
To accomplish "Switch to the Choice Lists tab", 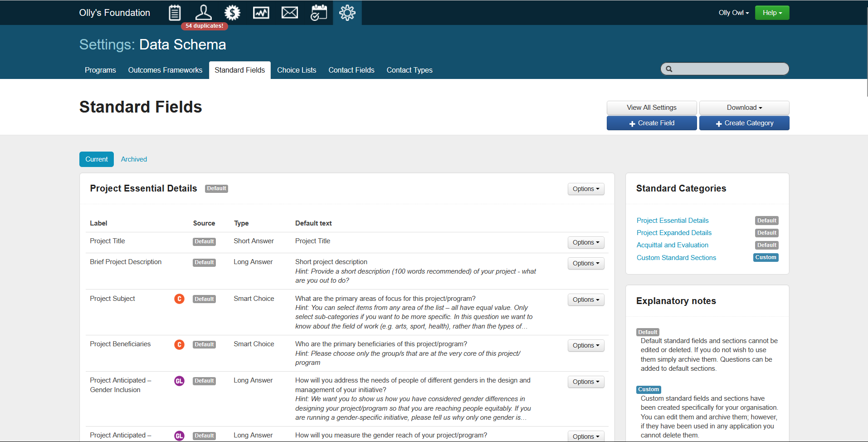I will [x=297, y=70].
